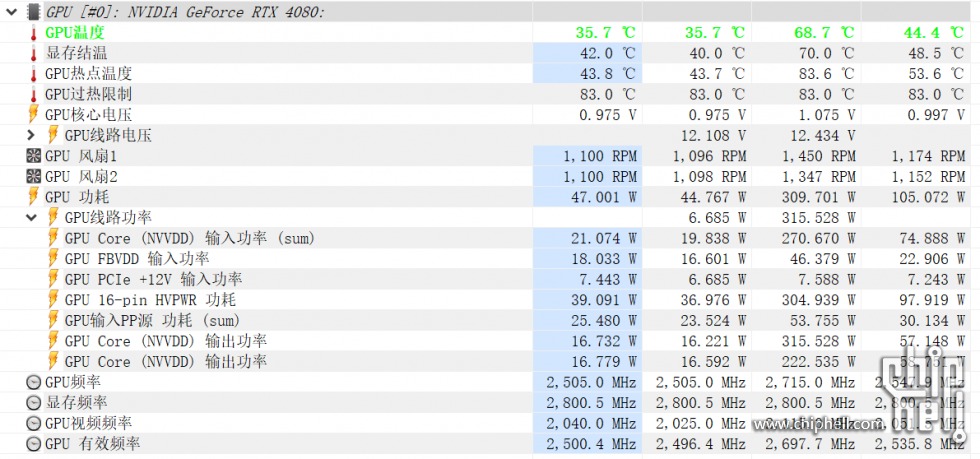This screenshot has height=459, width=980.
Task: Click the thermometer icon beside GPU过热限制
Action: click(x=33, y=94)
